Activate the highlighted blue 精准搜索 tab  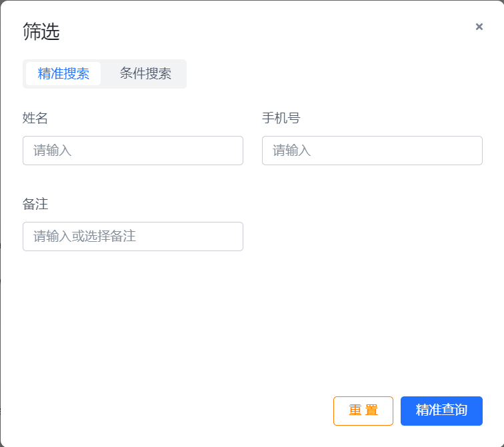pos(63,73)
